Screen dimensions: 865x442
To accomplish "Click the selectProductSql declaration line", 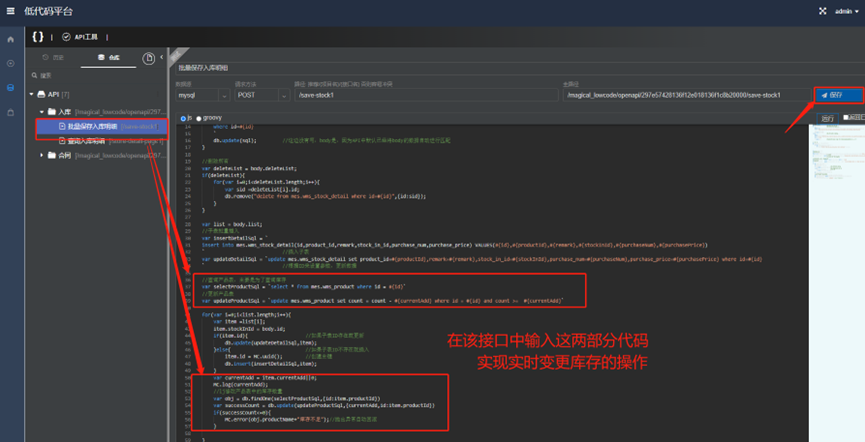I will 303,286.
